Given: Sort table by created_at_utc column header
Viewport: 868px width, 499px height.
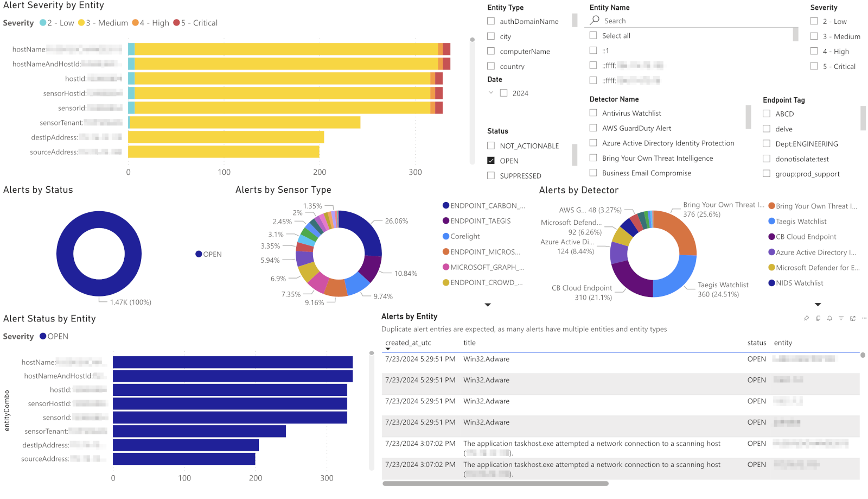Looking at the screenshot, I should tap(408, 343).
